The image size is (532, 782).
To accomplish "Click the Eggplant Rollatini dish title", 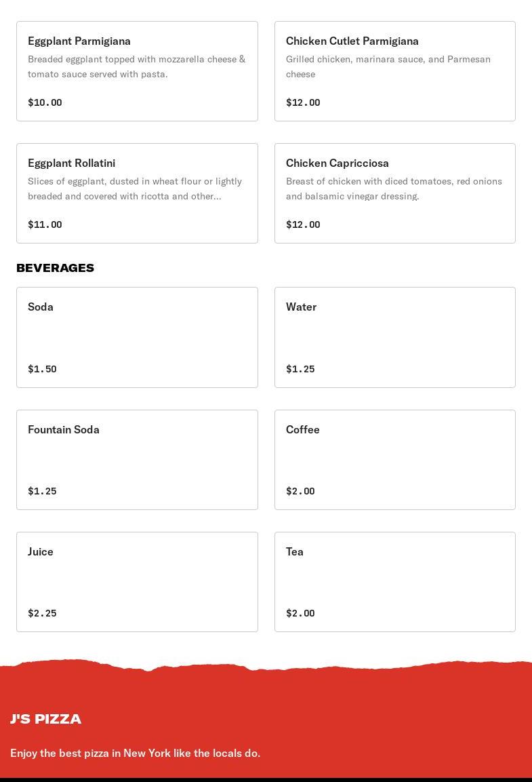I will click(72, 163).
